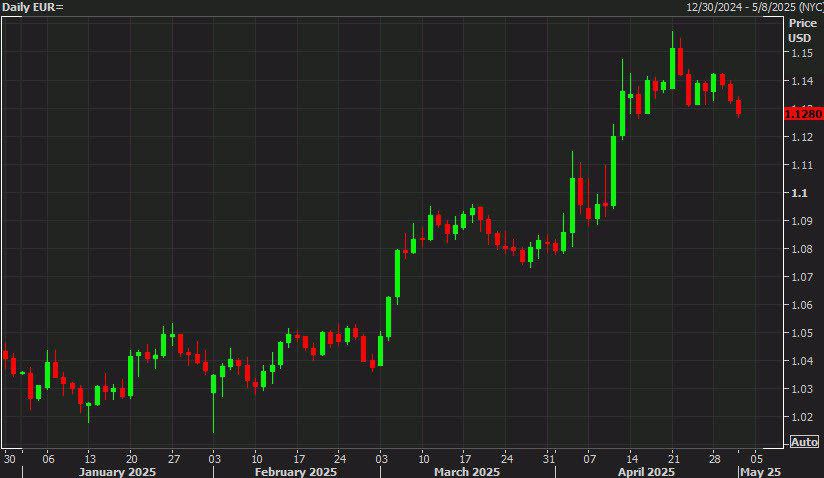Click the 1.15 price axis label

pyautogui.click(x=802, y=53)
